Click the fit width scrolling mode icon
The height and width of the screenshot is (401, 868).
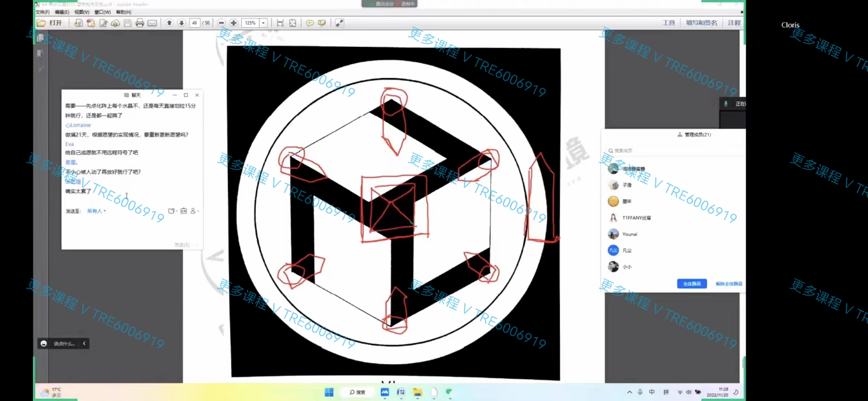point(280,23)
